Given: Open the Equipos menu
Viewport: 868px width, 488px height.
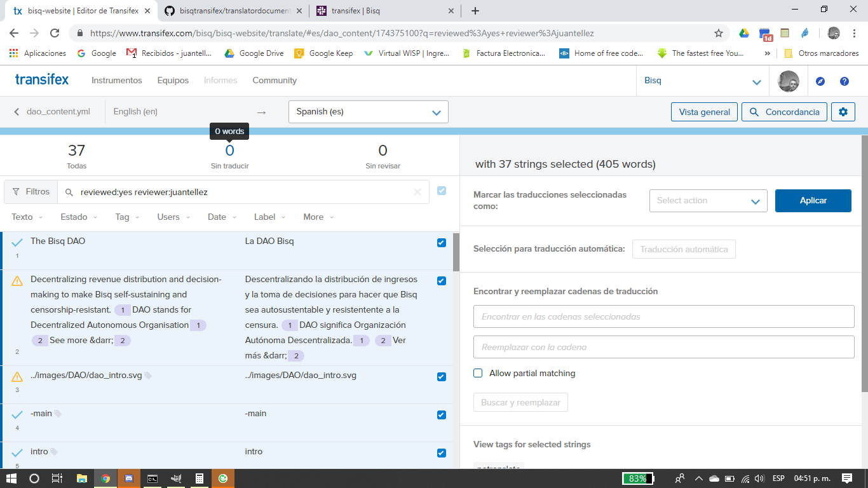Looking at the screenshot, I should pyautogui.click(x=173, y=81).
